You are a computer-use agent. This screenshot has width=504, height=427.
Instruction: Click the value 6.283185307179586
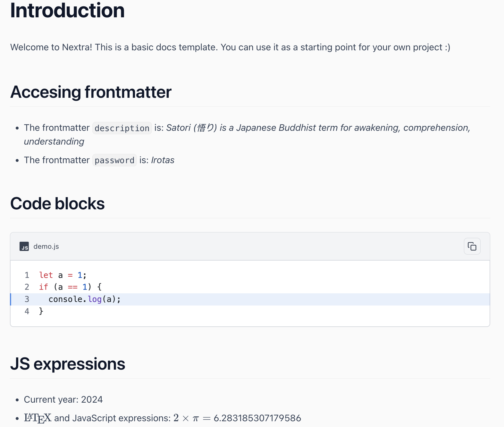pyautogui.click(x=257, y=418)
